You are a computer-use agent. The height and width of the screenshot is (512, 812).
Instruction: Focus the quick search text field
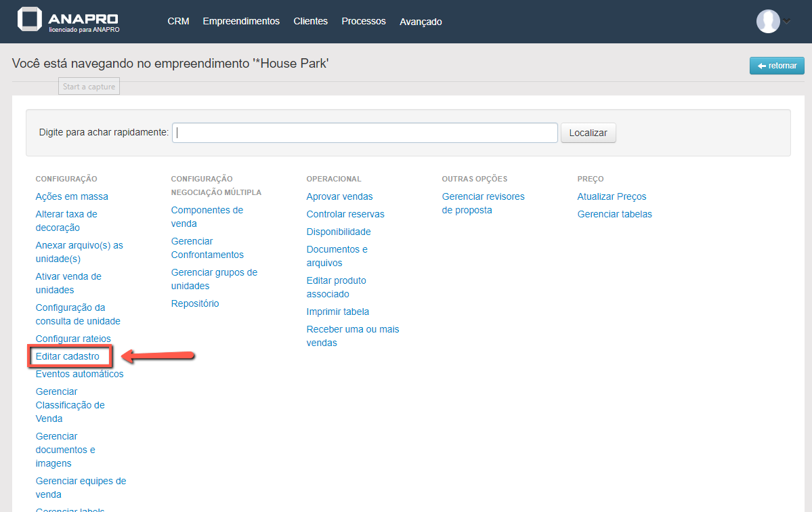click(x=364, y=133)
